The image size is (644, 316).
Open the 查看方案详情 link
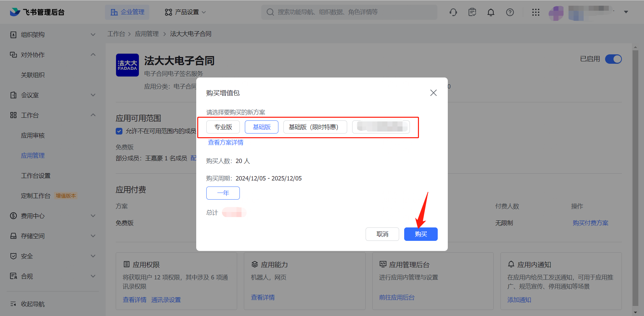pos(226,143)
